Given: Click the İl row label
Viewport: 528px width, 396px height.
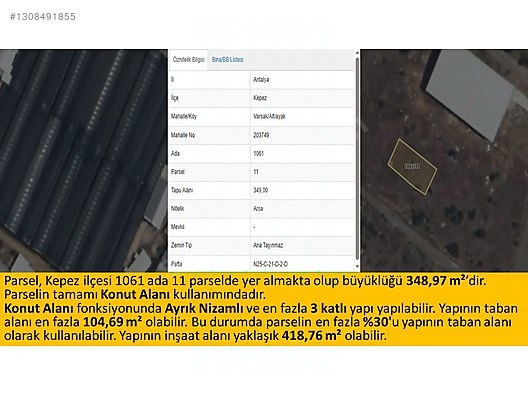Looking at the screenshot, I should (x=172, y=80).
